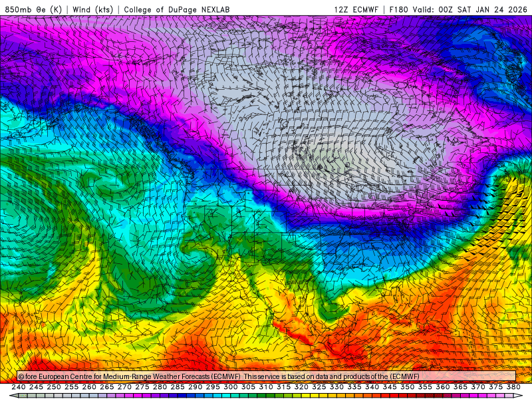Click the "12Z ECMWF" model run text
The width and height of the screenshot is (532, 399).
356,9
